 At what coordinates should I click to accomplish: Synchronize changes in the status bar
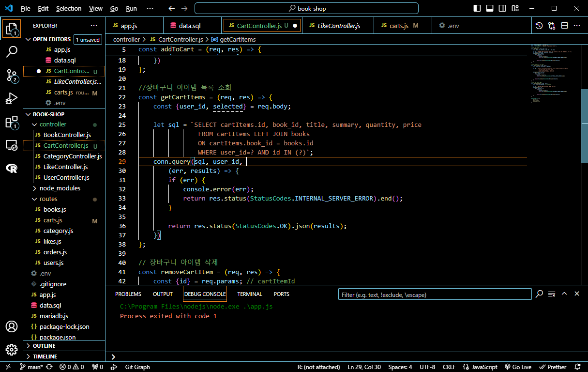tap(49, 367)
